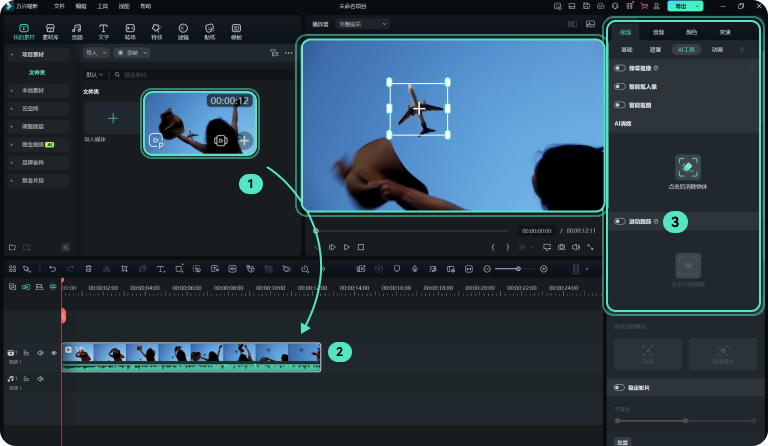Enable the 运动跟踪 motion tracking switch

pos(620,221)
